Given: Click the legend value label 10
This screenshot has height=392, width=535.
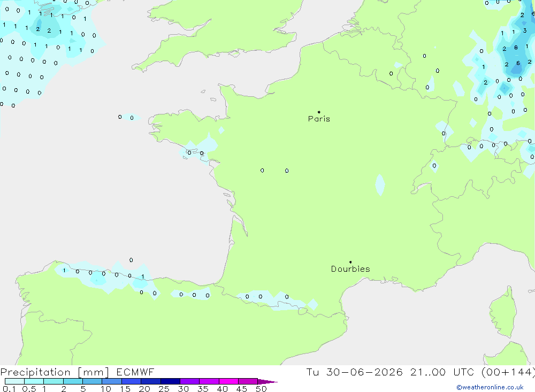Looking at the screenshot, I should [106, 389].
